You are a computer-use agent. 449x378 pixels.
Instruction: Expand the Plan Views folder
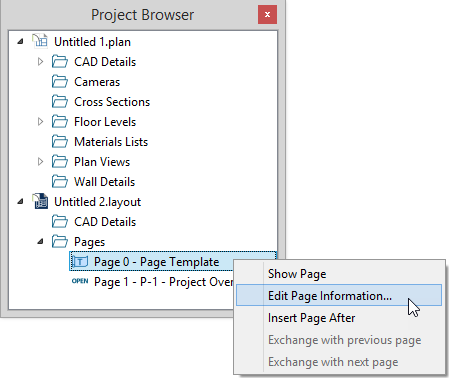(x=40, y=162)
